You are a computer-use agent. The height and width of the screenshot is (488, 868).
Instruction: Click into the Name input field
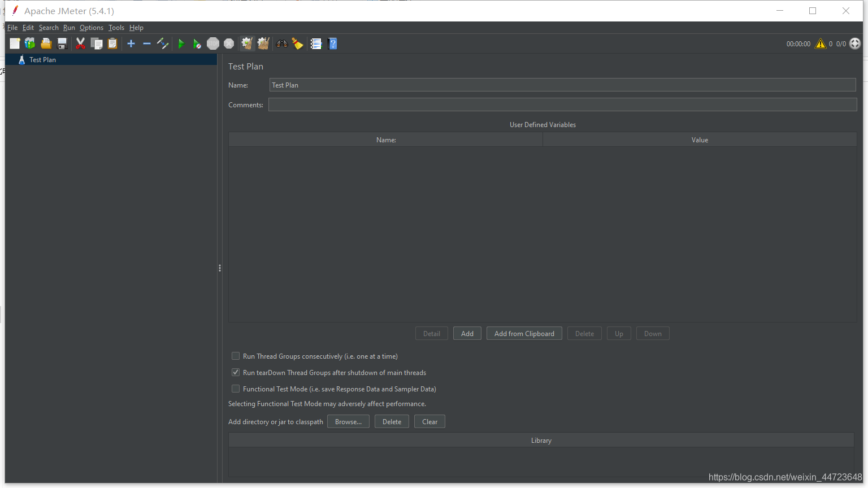tap(562, 85)
